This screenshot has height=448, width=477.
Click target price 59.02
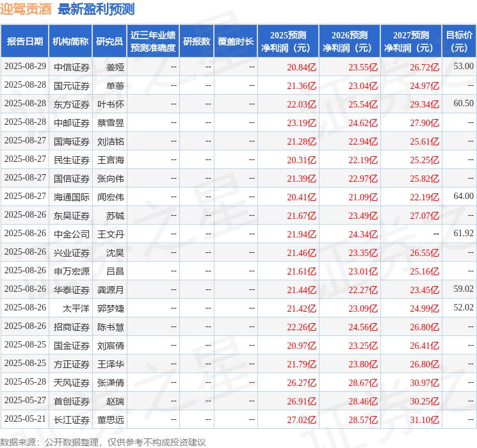tap(464, 289)
